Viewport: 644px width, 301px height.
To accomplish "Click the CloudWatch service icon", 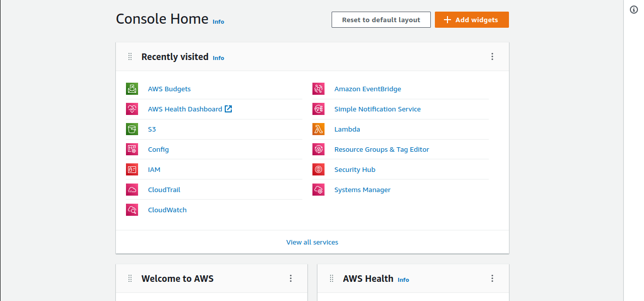I will (132, 210).
